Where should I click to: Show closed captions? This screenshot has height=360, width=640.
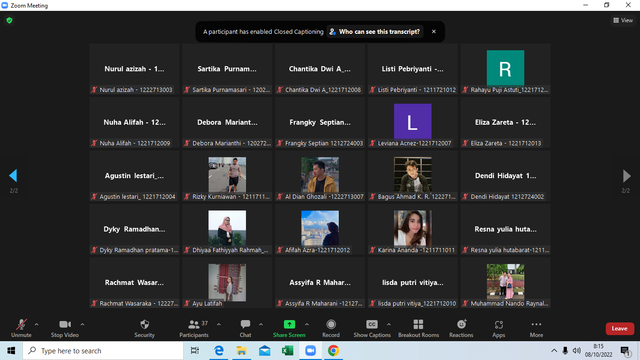372,328
